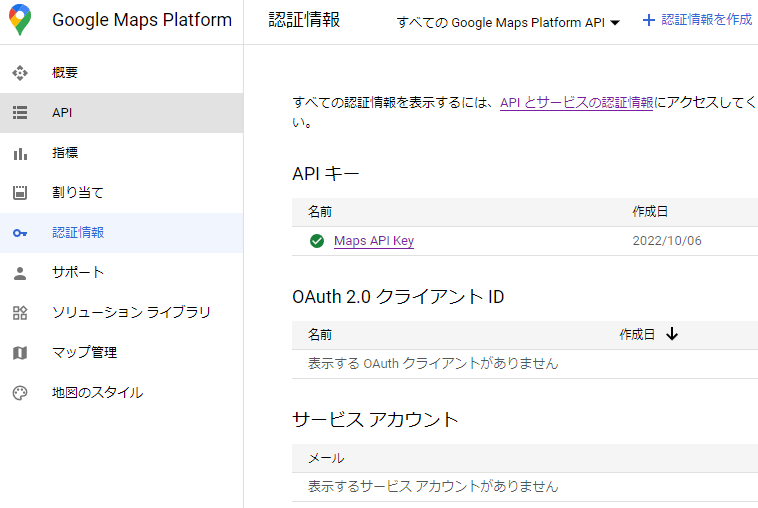Open the マップ管理 menu item
This screenshot has height=508, width=758.
coord(85,353)
